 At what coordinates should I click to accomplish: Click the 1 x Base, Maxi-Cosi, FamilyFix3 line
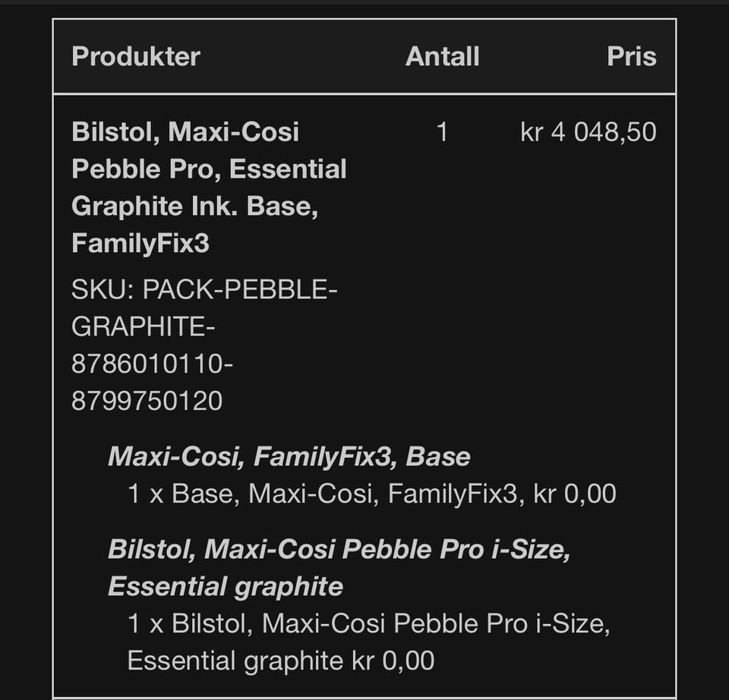click(372, 493)
